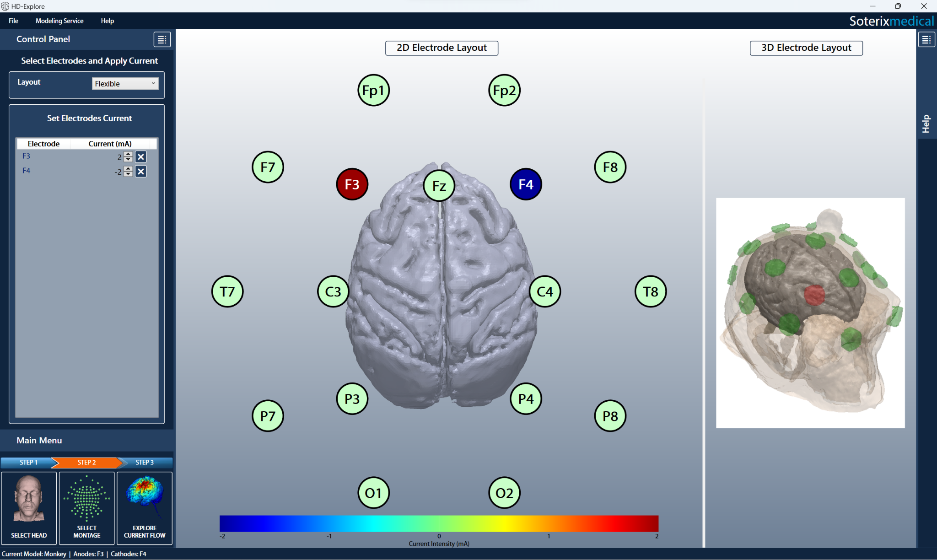The image size is (937, 560).
Task: Minimize the HD-Explore window
Action: 872,6
